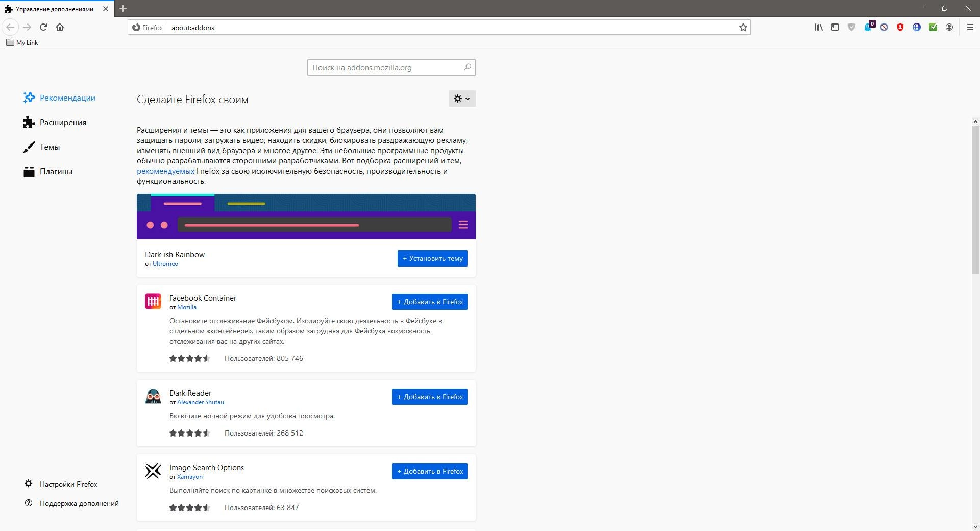The width and height of the screenshot is (980, 531).
Task: Add Dark Reader to Firefox
Action: pos(430,397)
